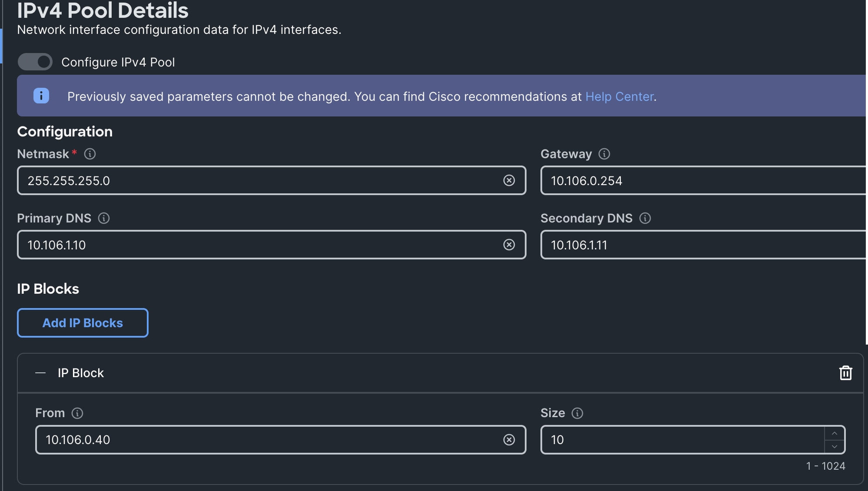Clear the From IP address field

click(x=509, y=440)
